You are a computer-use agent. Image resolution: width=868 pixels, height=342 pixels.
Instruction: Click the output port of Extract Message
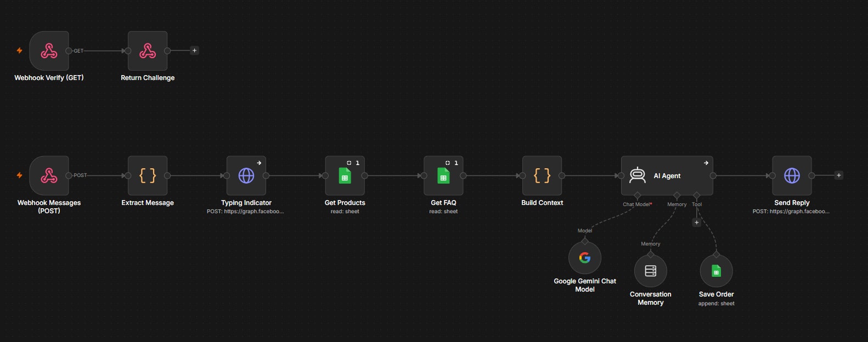(x=167, y=176)
